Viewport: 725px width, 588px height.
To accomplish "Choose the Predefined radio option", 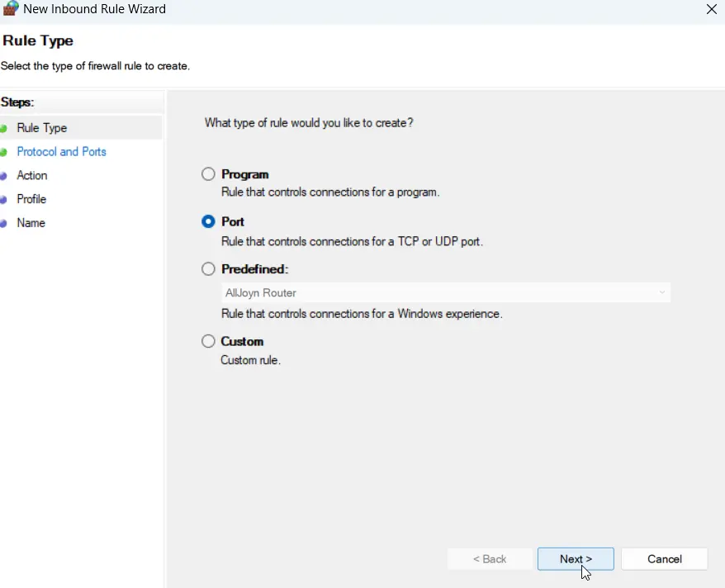I will pyautogui.click(x=208, y=269).
